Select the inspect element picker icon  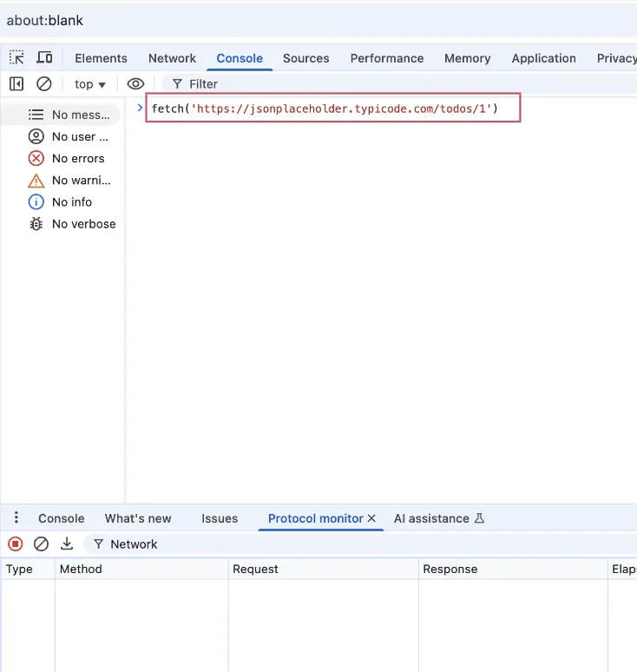16,58
